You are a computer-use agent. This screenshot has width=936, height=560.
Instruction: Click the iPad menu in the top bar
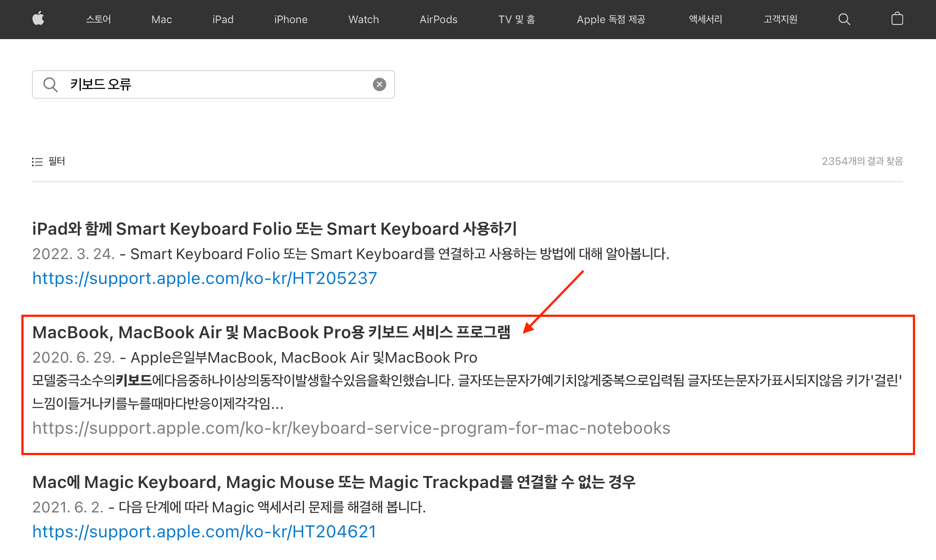click(223, 19)
